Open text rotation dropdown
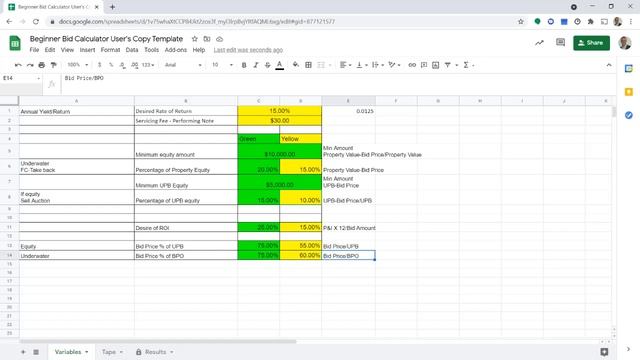The image size is (640, 360). [394, 65]
